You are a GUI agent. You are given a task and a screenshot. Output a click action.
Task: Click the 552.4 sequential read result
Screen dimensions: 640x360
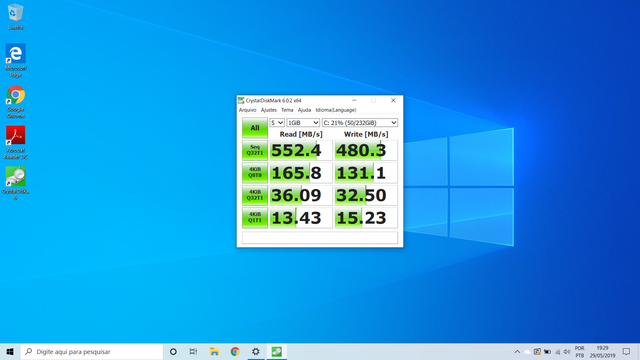point(301,150)
